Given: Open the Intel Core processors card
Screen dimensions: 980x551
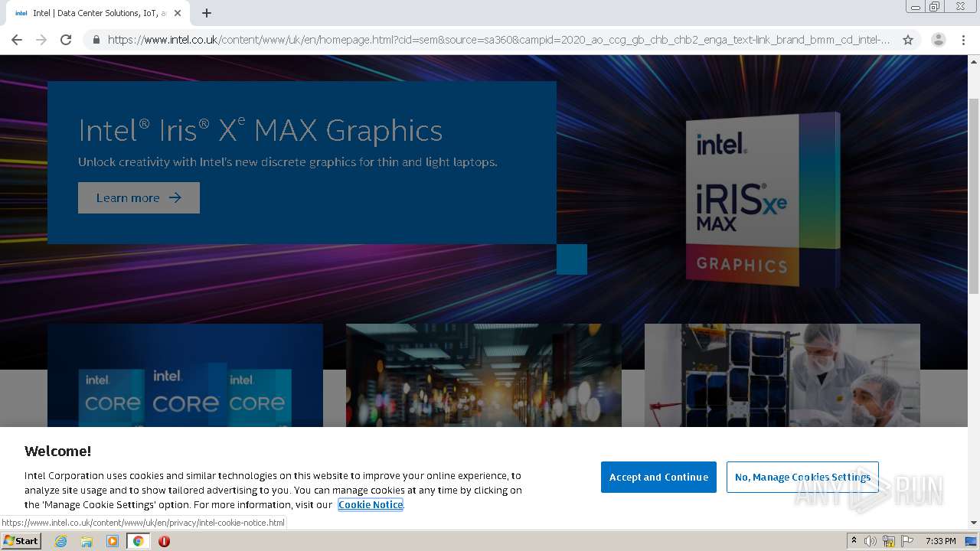Looking at the screenshot, I should pyautogui.click(x=185, y=375).
